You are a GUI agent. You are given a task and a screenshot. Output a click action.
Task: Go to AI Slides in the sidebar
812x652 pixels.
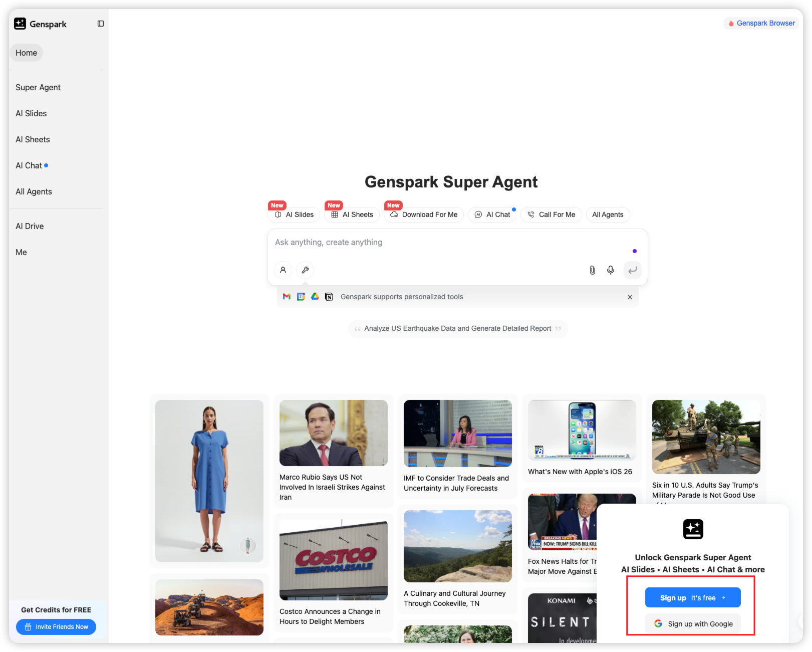point(31,113)
